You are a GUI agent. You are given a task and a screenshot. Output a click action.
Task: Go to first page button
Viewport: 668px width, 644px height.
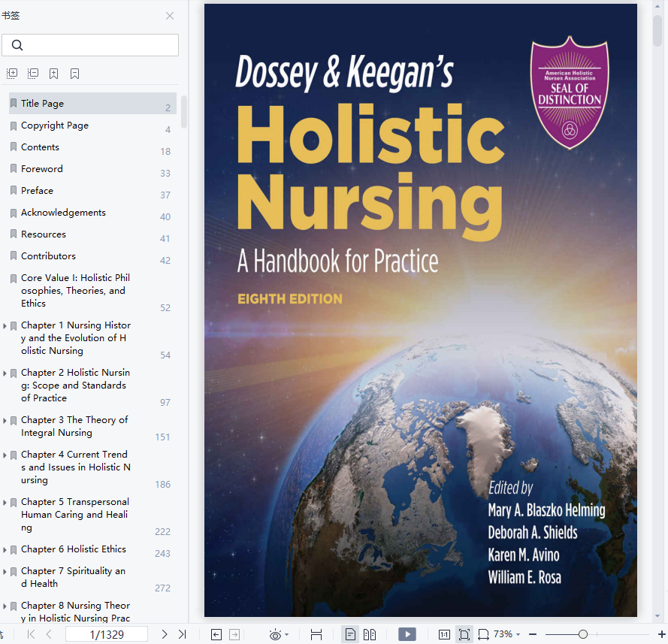pyautogui.click(x=31, y=634)
